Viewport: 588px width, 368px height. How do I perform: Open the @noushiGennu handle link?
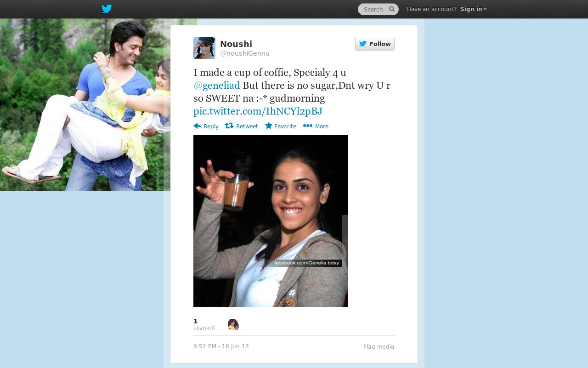click(x=245, y=53)
